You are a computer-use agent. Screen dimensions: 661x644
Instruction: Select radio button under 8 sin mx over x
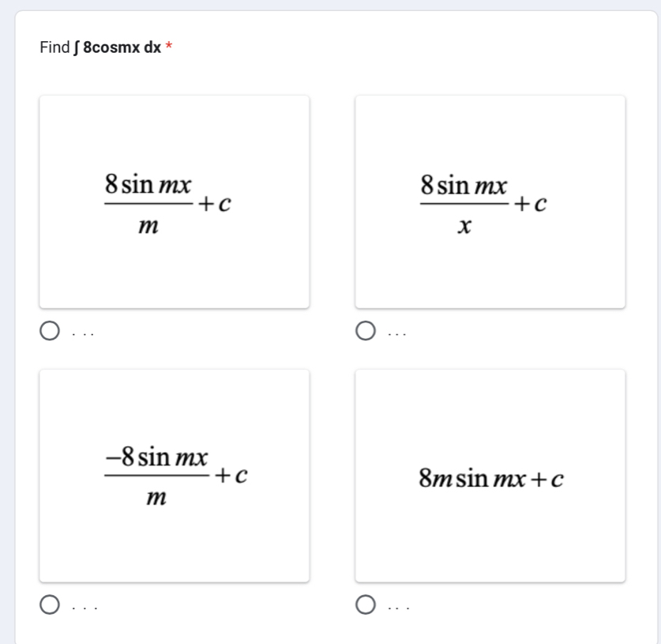pos(366,330)
